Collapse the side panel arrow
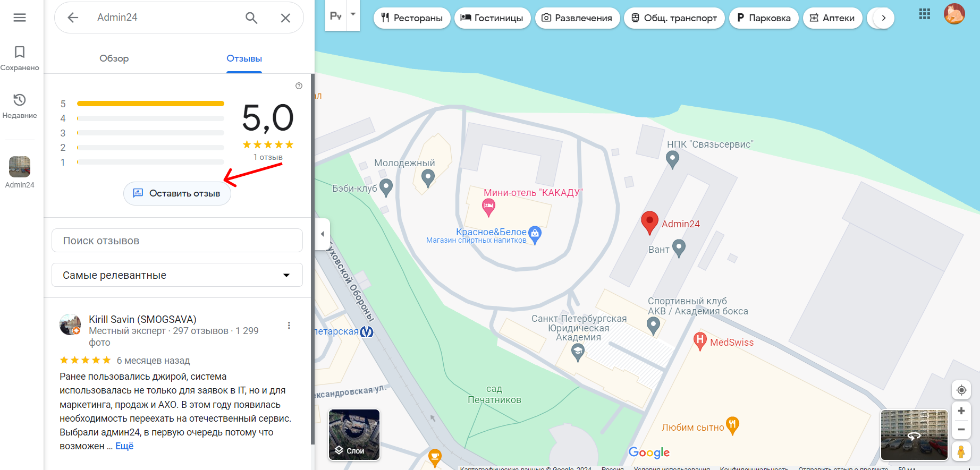980x470 pixels. coord(322,234)
